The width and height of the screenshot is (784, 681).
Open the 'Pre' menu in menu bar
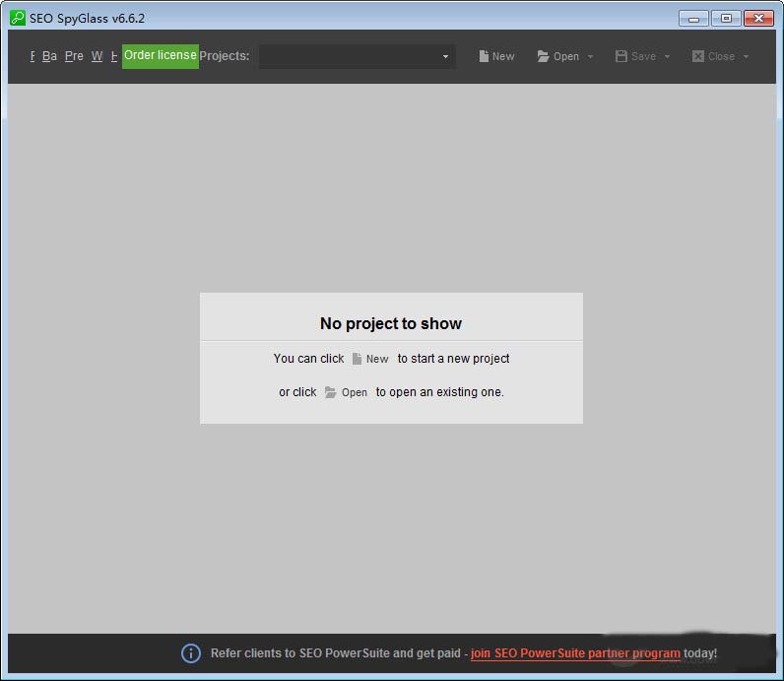pyautogui.click(x=74, y=56)
